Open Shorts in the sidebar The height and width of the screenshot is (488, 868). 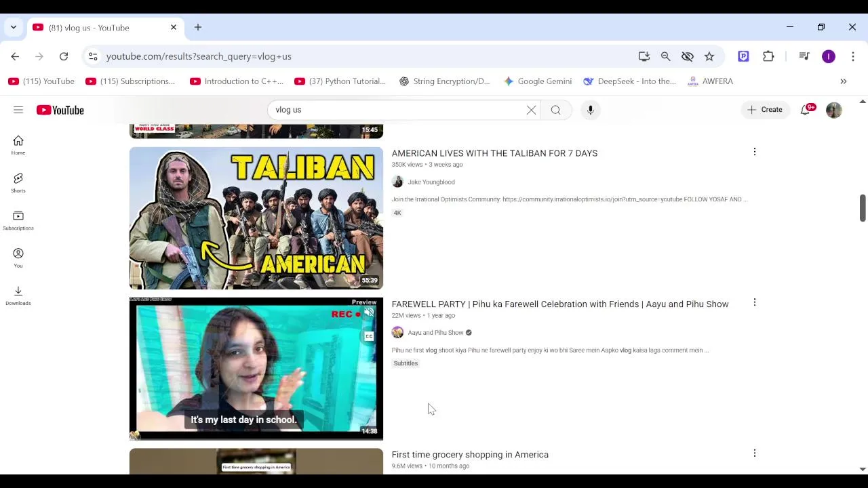[x=18, y=183]
